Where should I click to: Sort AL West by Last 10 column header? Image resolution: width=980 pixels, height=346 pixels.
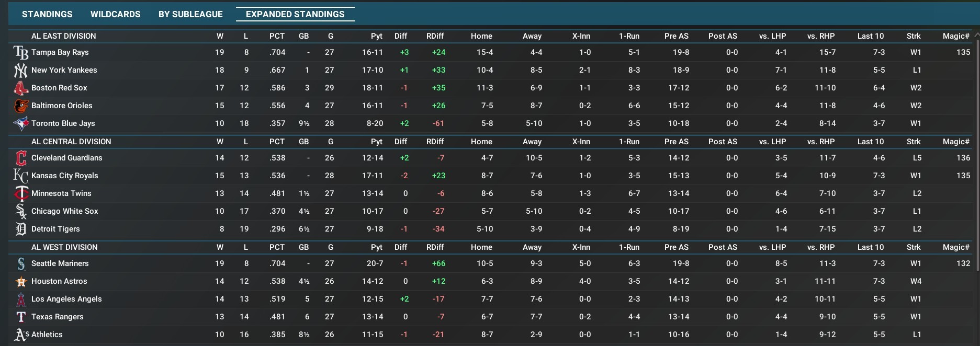[x=870, y=247]
